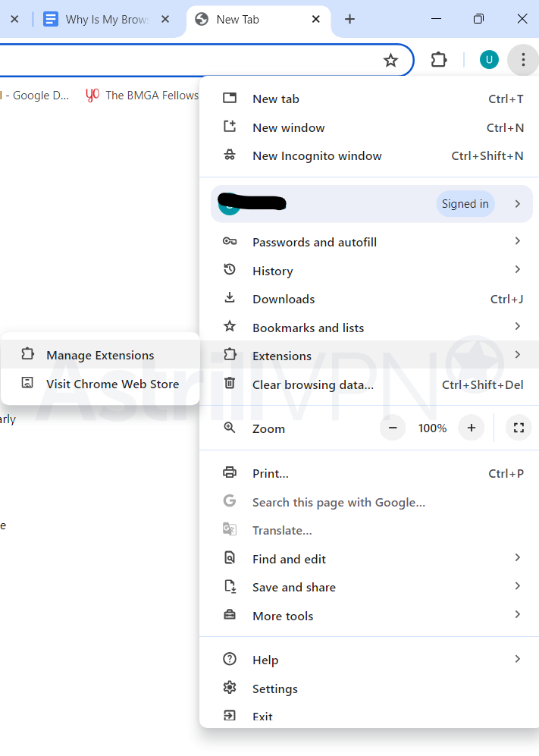539x756 pixels.
Task: Open the More tools submenu
Action: (x=282, y=615)
